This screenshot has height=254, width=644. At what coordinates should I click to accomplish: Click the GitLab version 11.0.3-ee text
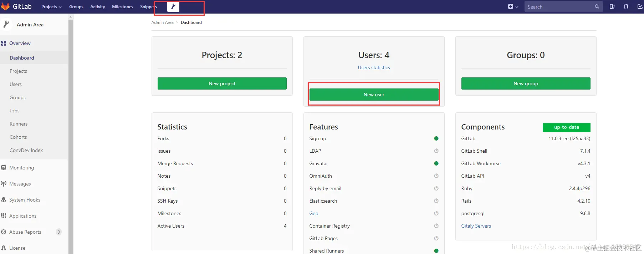click(569, 138)
